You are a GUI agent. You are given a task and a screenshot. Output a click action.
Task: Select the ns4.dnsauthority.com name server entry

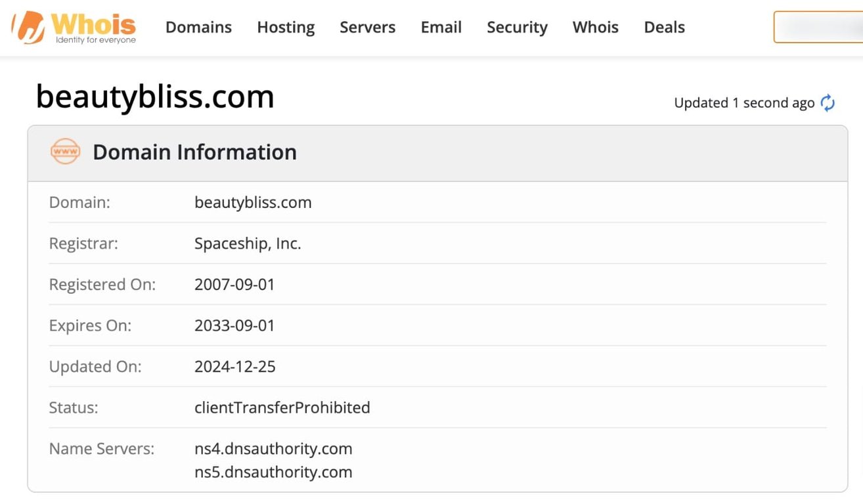[273, 449]
